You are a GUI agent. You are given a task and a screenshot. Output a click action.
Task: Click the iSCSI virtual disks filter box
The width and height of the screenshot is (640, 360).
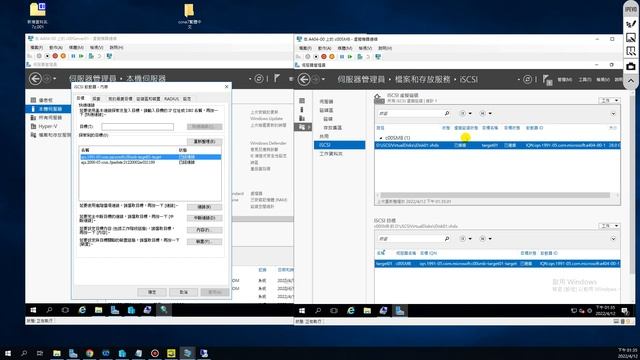point(410,113)
